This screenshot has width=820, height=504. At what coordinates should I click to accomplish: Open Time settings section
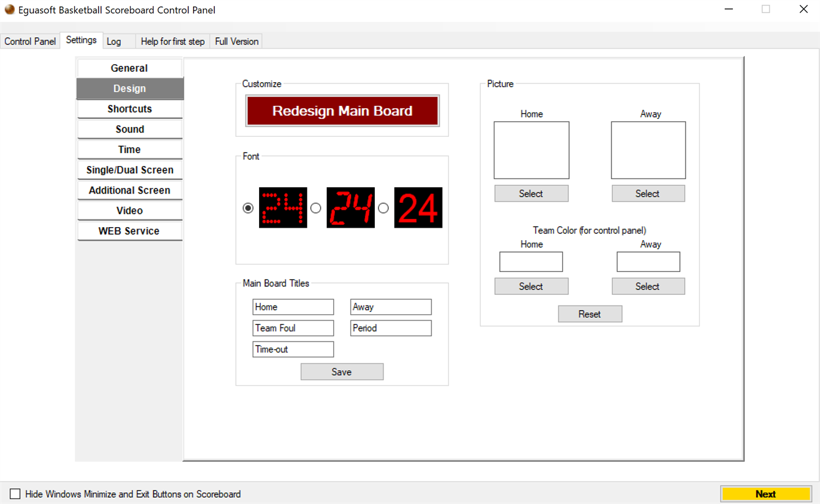[x=130, y=149]
